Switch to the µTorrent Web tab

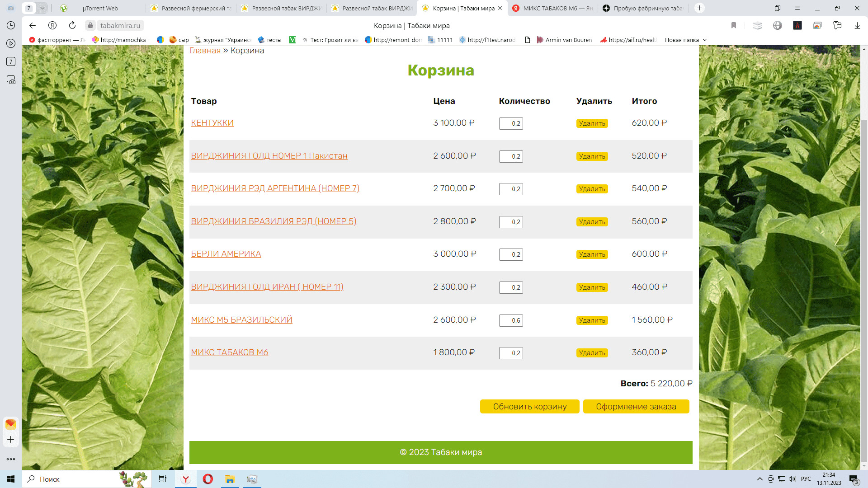tap(100, 8)
